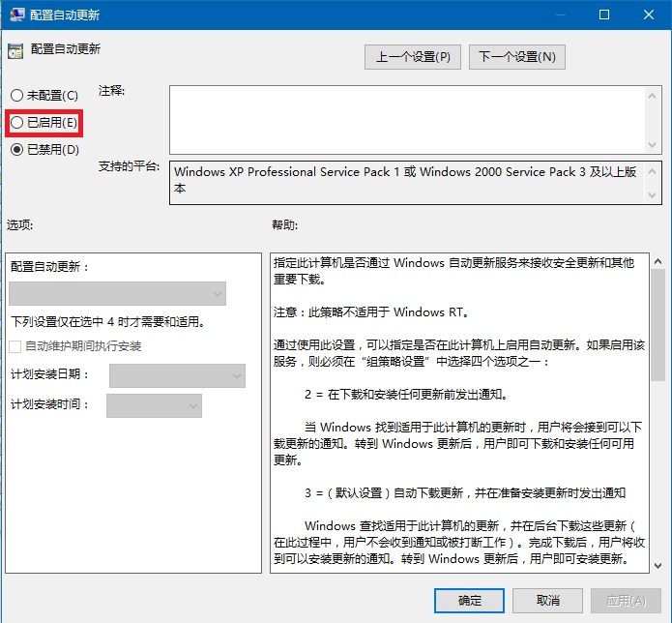672x623 pixels.
Task: Click the text 2 = 在下载和安装任何更新前发出通知
Action: (x=406, y=394)
